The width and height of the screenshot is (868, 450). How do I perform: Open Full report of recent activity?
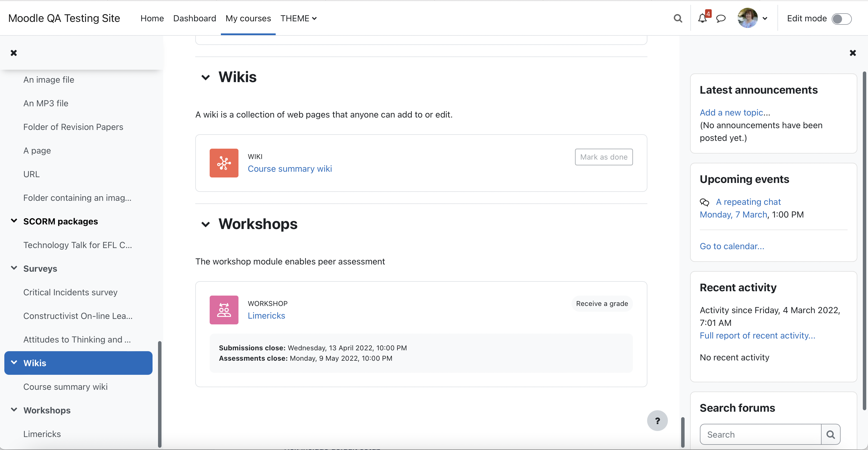pos(757,336)
